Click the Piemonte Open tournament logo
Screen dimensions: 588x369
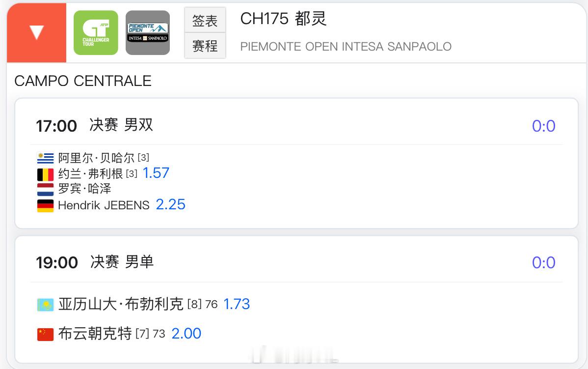[148, 32]
